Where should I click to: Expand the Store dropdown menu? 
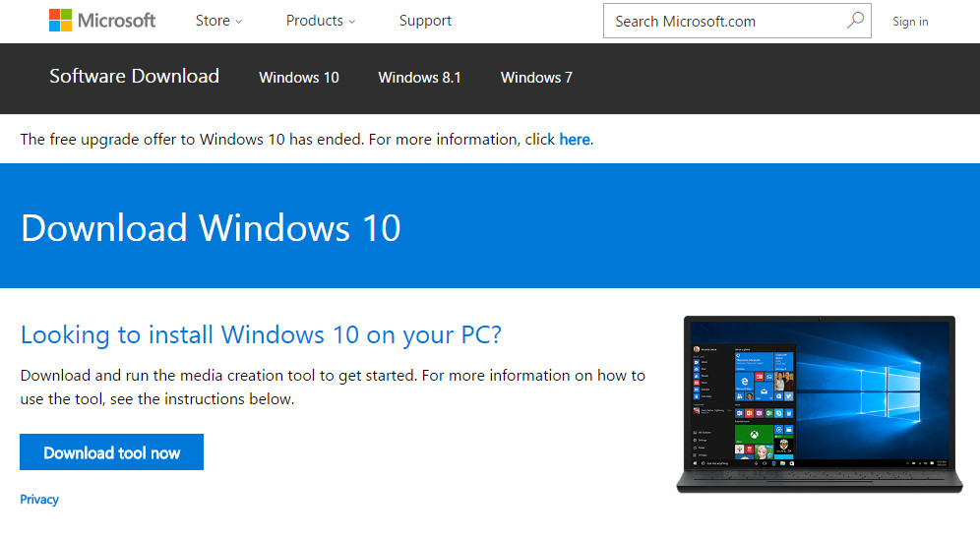pos(218,21)
